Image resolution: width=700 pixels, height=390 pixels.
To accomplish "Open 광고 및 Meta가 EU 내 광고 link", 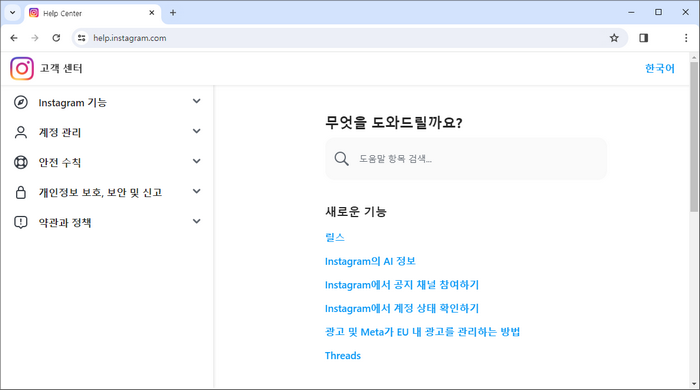I will [422, 332].
